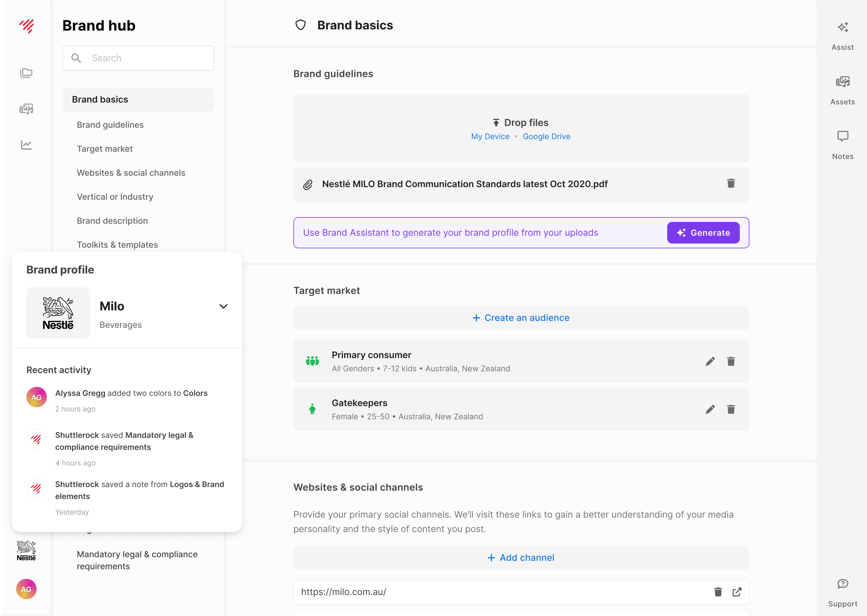The image size is (867, 616).
Task: Click the analytics chart icon in left rail
Action: point(26,145)
